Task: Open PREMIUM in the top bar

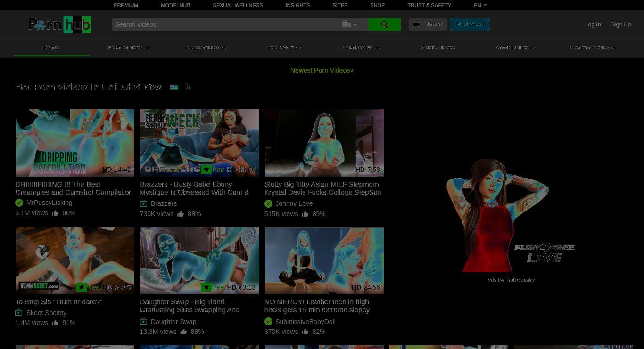Action: tap(126, 5)
